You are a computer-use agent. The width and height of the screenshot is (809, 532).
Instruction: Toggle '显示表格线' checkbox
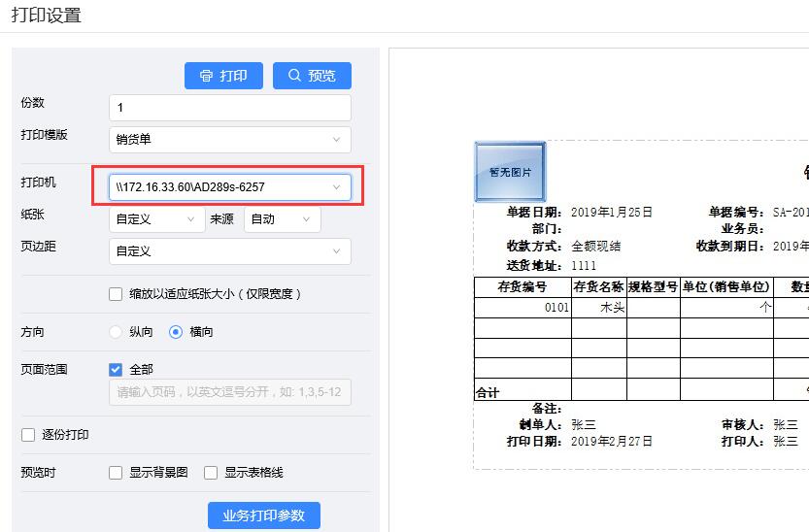211,473
